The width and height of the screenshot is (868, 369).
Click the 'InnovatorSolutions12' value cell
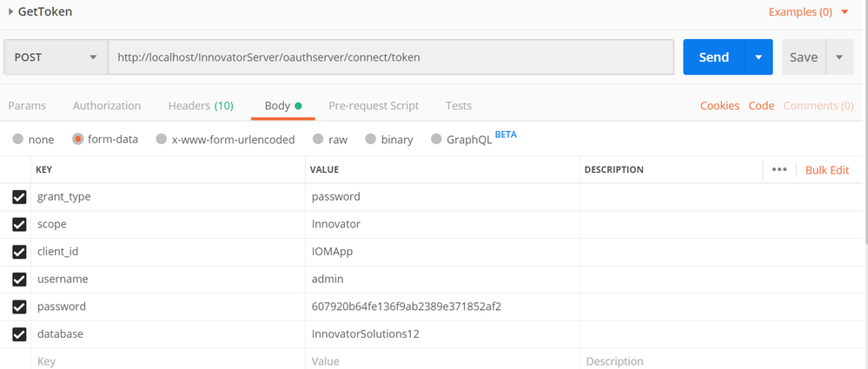[442, 334]
